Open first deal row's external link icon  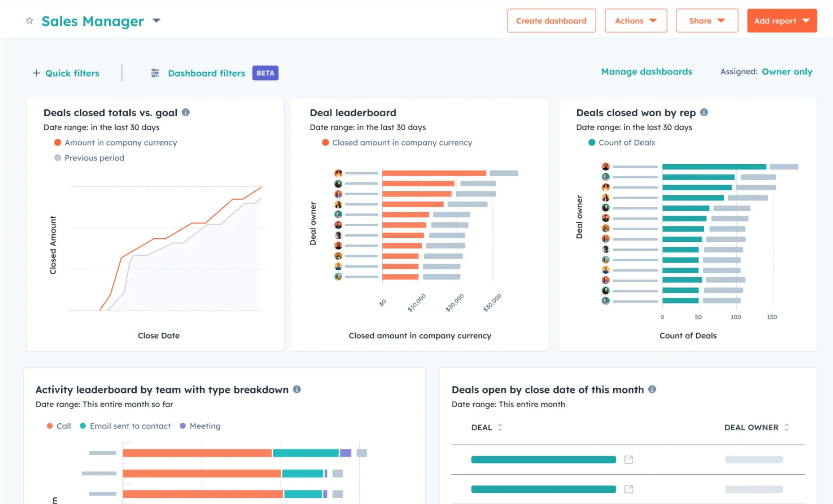628,460
